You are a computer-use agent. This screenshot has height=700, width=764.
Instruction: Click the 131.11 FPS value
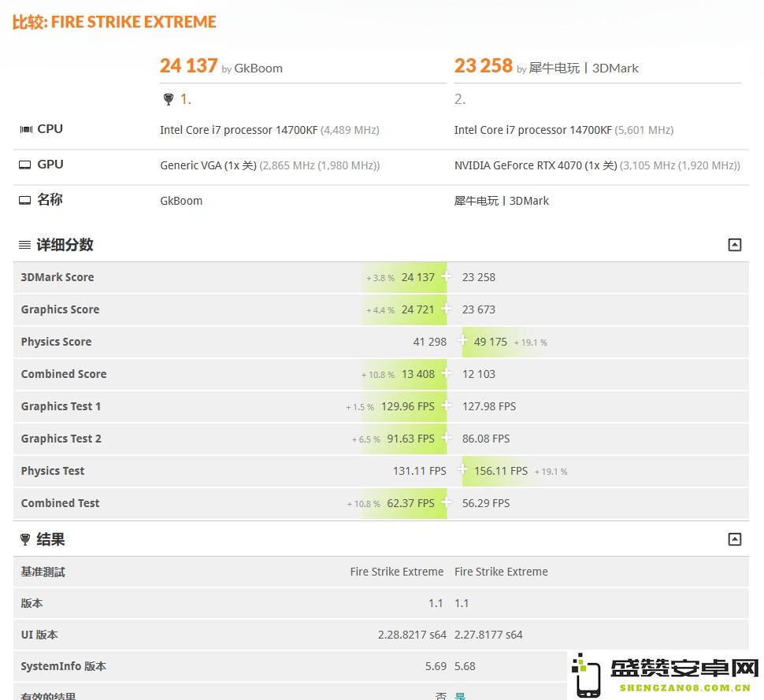[420, 471]
